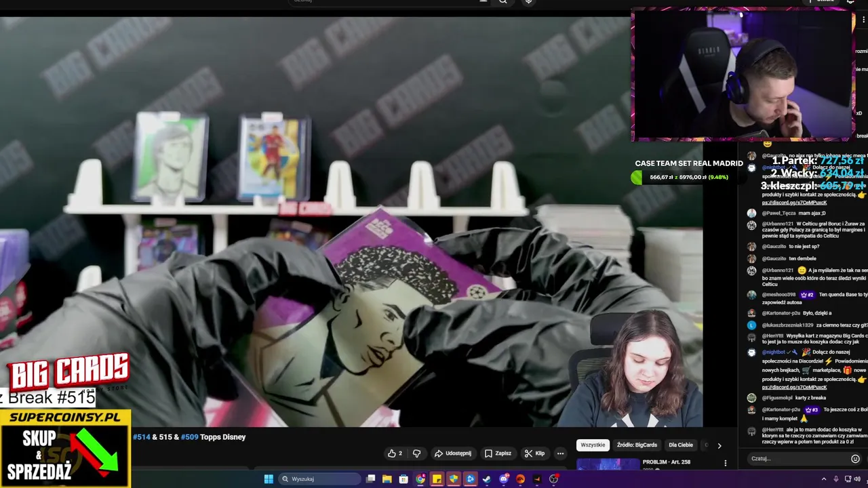
Task: Open Windows Start menu
Action: coord(269,479)
